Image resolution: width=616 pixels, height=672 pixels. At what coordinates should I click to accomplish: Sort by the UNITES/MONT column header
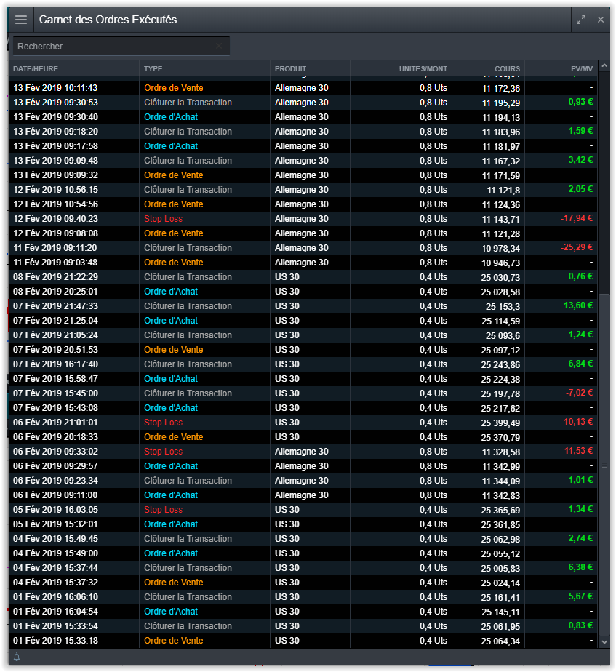point(423,68)
